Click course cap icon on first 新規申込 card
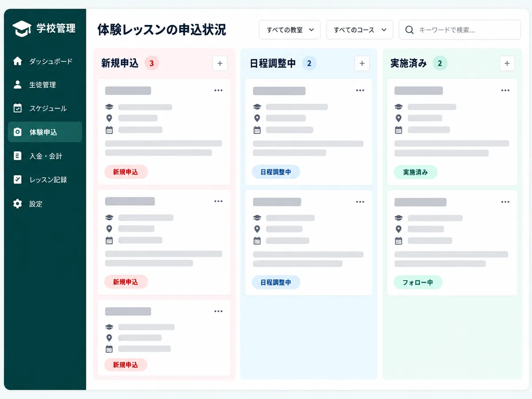 pyautogui.click(x=109, y=107)
